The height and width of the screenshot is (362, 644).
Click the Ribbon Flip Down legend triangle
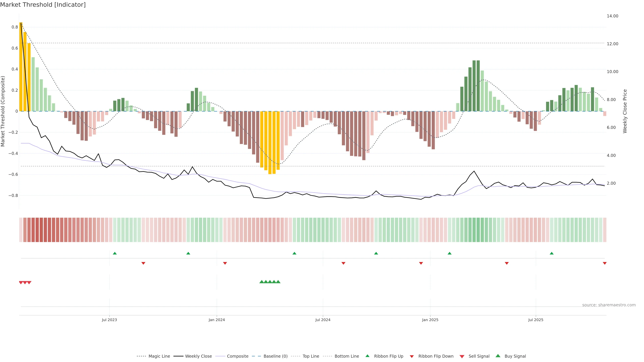[412, 356]
